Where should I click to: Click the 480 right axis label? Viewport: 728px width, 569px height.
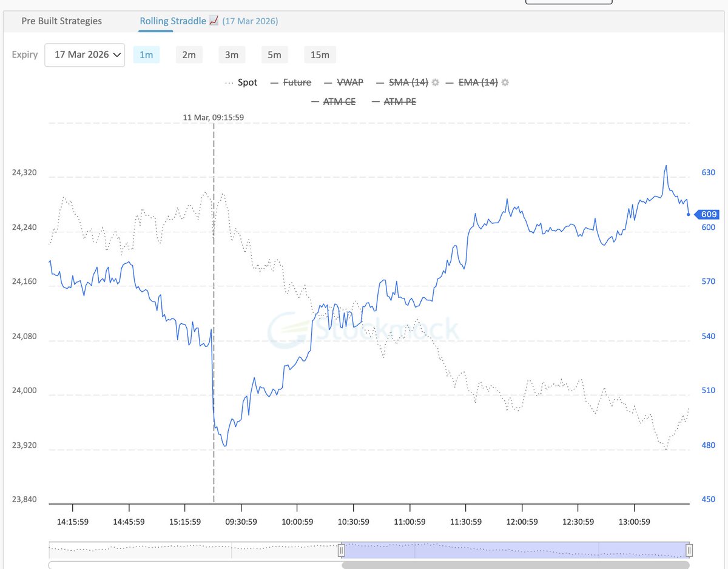click(x=708, y=445)
